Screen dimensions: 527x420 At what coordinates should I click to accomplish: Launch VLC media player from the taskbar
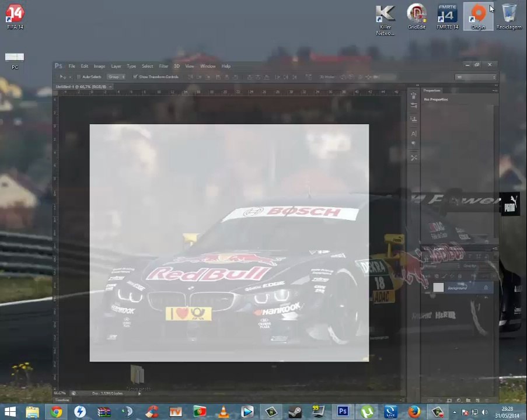[223, 412]
